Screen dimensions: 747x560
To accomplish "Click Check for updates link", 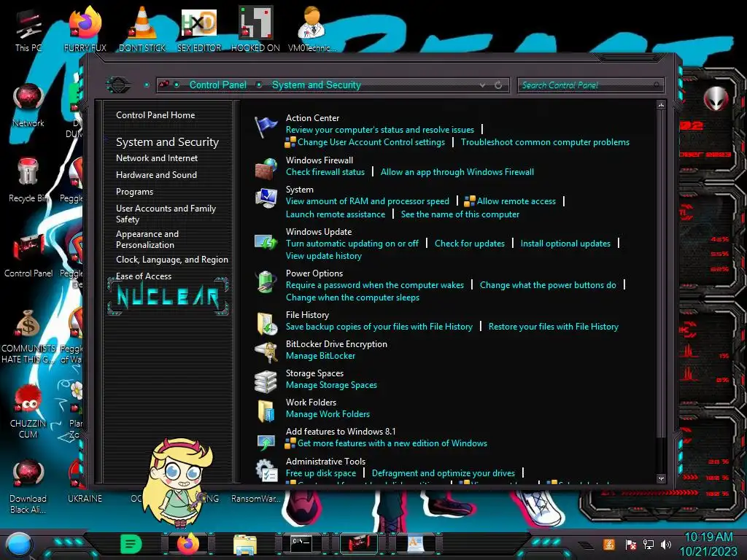I will pos(469,244).
